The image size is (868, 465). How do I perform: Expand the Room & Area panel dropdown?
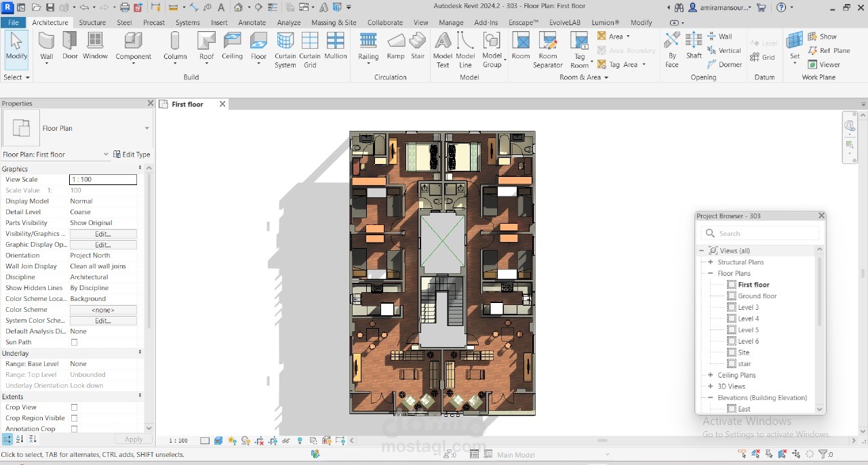pyautogui.click(x=584, y=77)
